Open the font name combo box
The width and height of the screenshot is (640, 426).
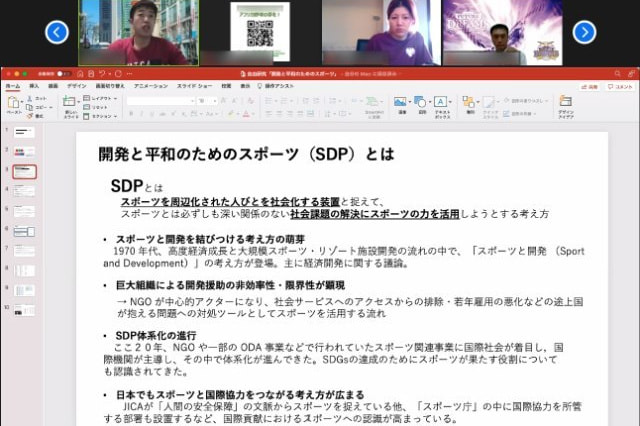159,100
